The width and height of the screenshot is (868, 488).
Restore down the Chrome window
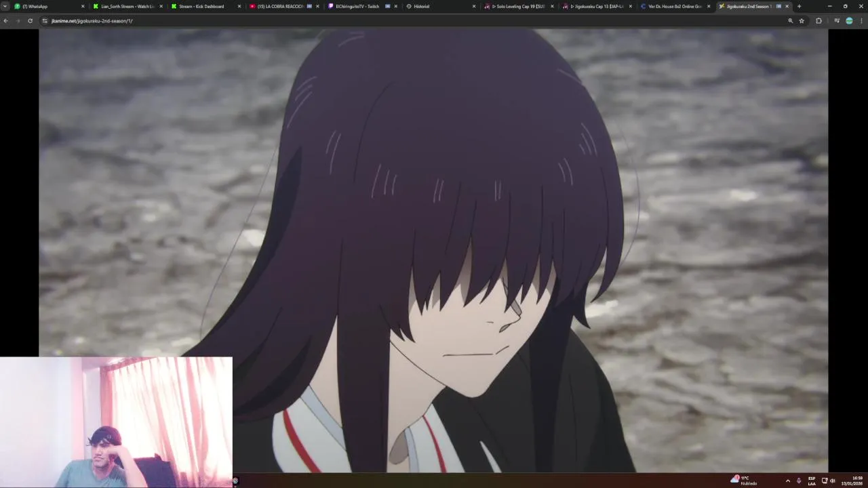click(x=845, y=6)
